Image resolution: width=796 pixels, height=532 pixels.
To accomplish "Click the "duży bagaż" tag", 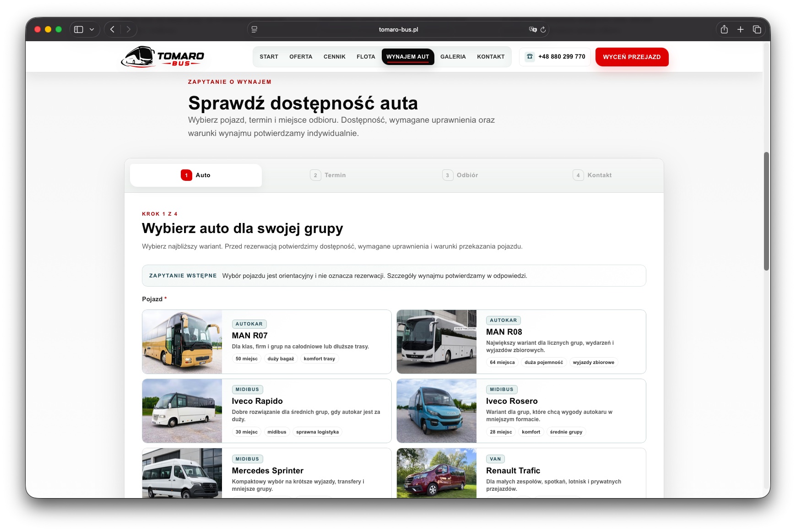I will point(281,359).
